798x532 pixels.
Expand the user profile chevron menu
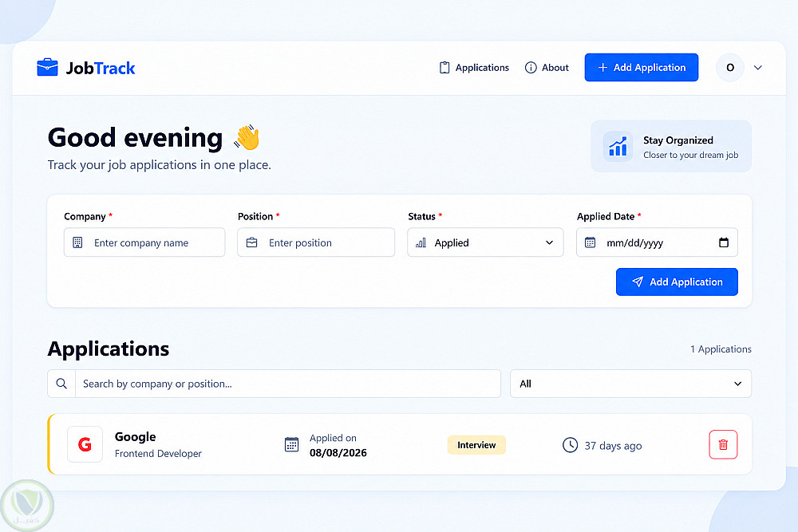758,68
